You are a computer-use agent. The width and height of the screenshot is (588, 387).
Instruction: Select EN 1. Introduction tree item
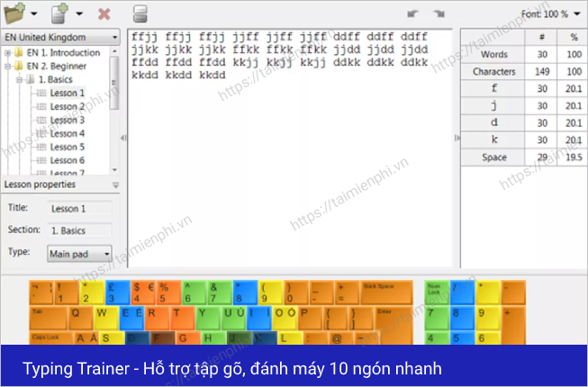[x=63, y=53]
